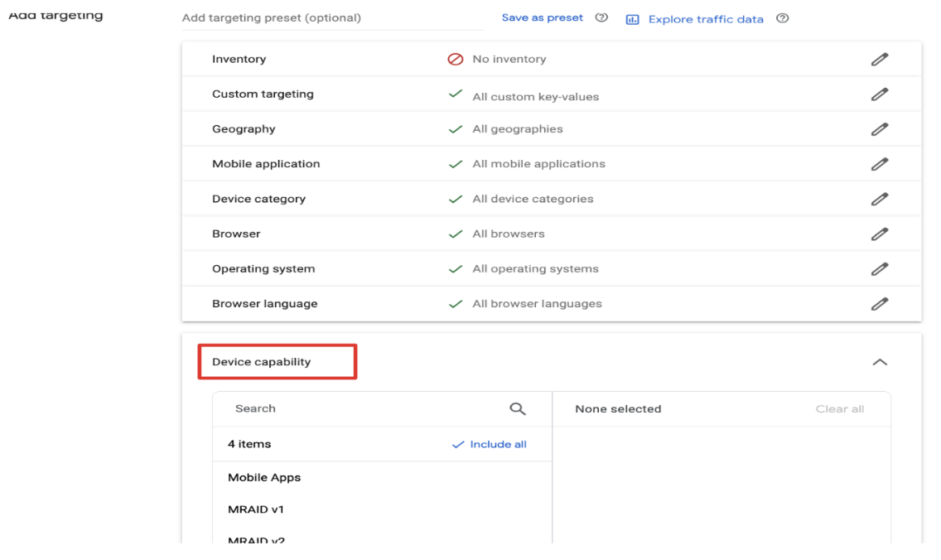Edit Inventory targeting using its pencil icon
This screenshot has height=560, width=941.
click(880, 59)
